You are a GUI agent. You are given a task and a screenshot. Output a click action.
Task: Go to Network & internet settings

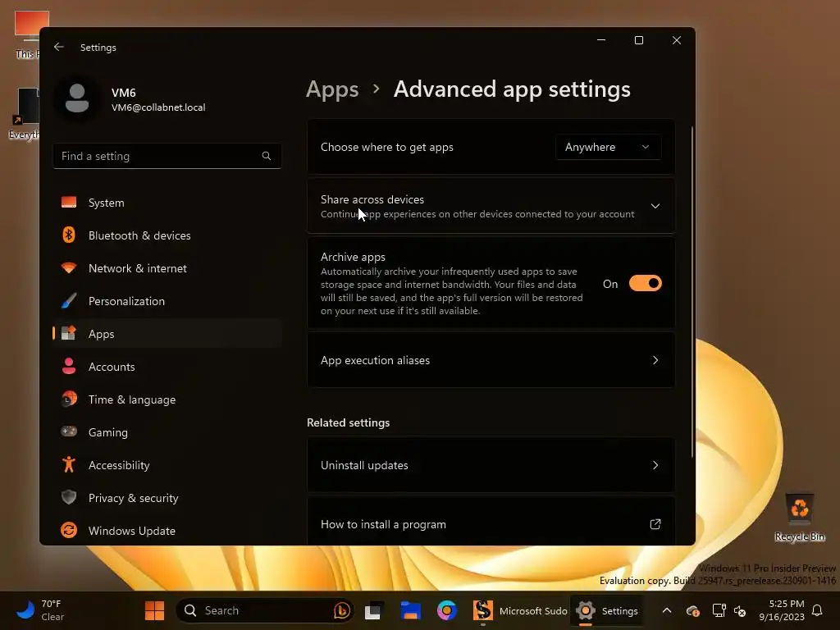click(x=167, y=268)
